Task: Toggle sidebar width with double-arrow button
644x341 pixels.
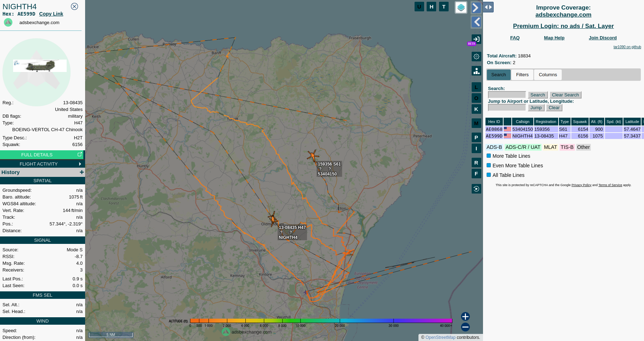Action: tap(488, 7)
